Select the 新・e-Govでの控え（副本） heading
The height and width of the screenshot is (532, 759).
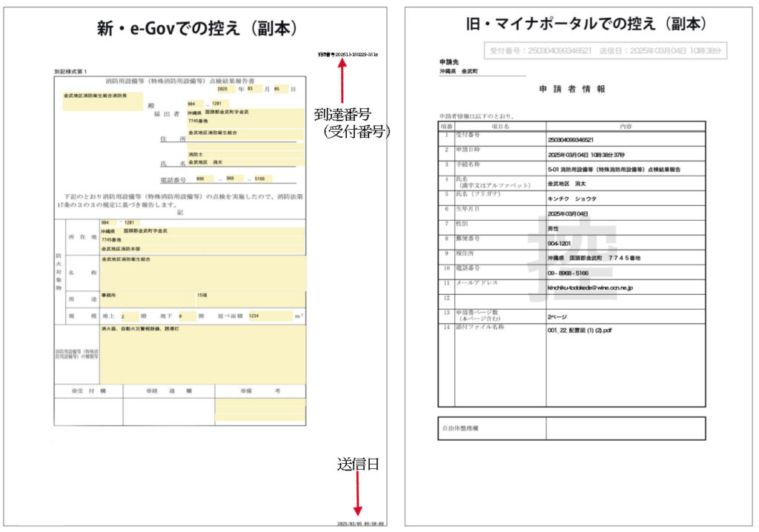coord(197,29)
